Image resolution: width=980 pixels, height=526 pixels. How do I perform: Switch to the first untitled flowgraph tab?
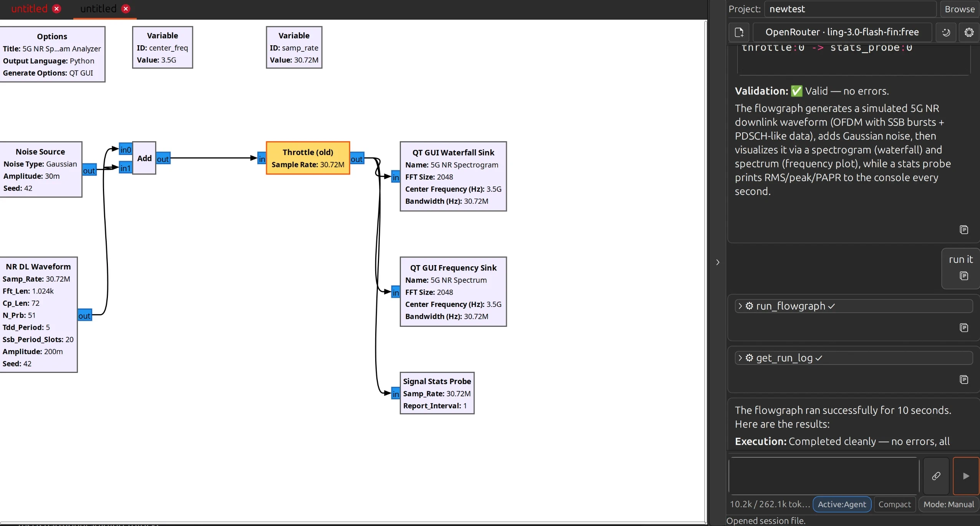coord(29,9)
